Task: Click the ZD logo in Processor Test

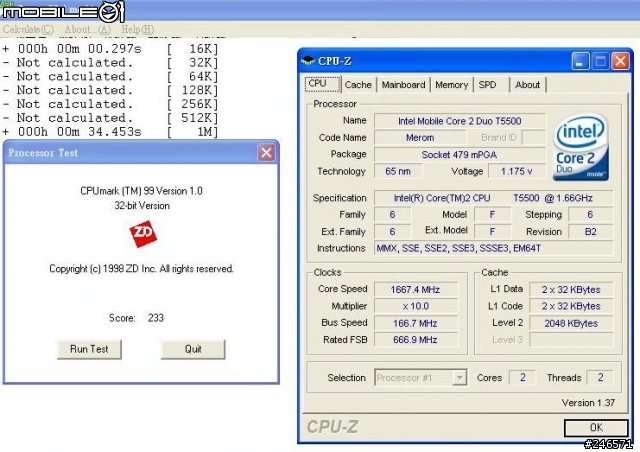Action: coord(143,234)
